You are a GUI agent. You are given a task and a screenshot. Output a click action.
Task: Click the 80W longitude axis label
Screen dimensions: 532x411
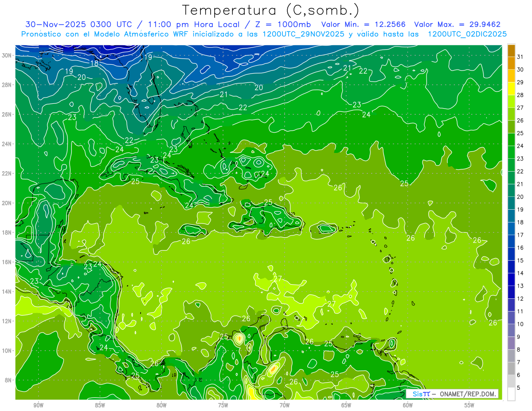161,405
